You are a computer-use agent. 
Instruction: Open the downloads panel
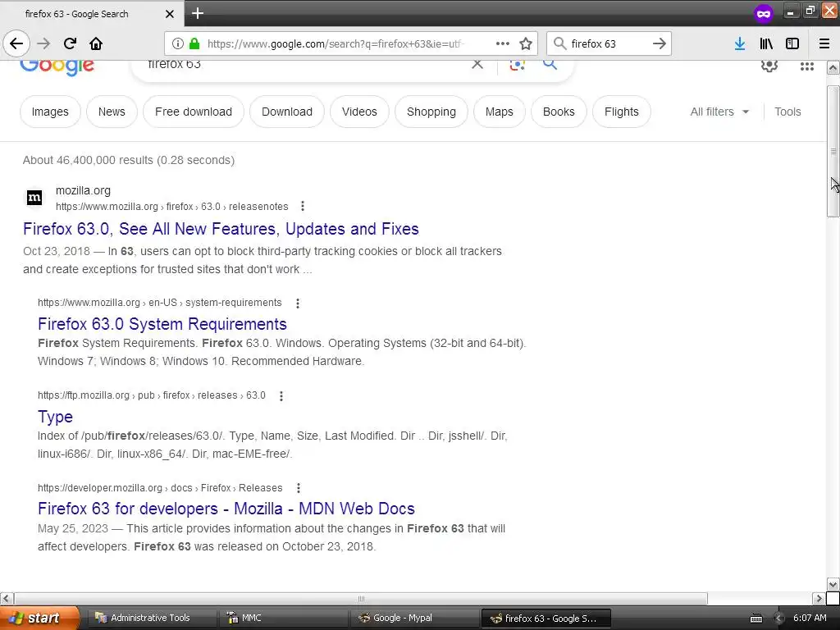(740, 43)
